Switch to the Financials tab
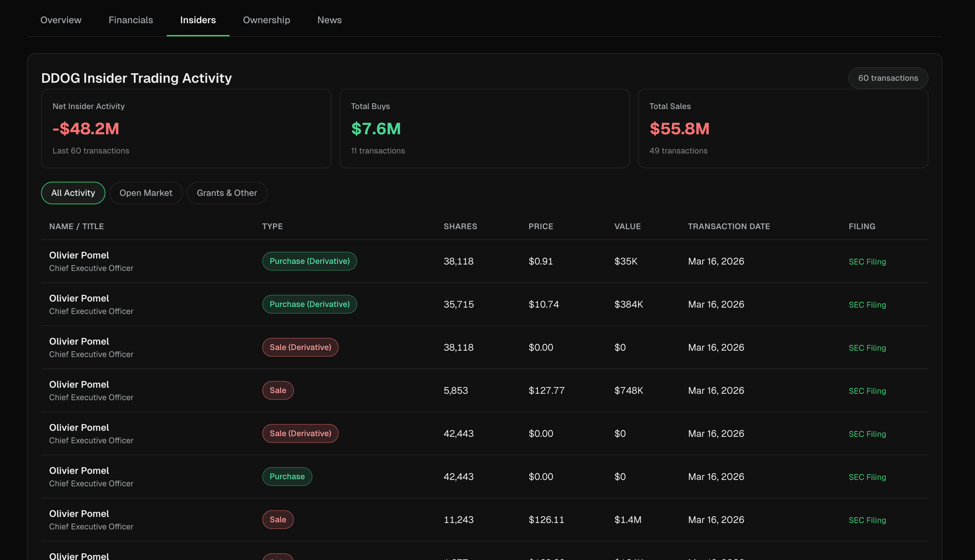Image resolution: width=975 pixels, height=560 pixels. 131,20
